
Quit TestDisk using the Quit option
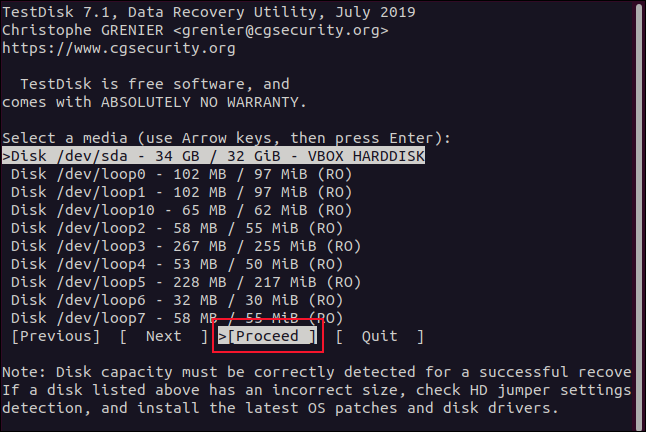point(379,336)
